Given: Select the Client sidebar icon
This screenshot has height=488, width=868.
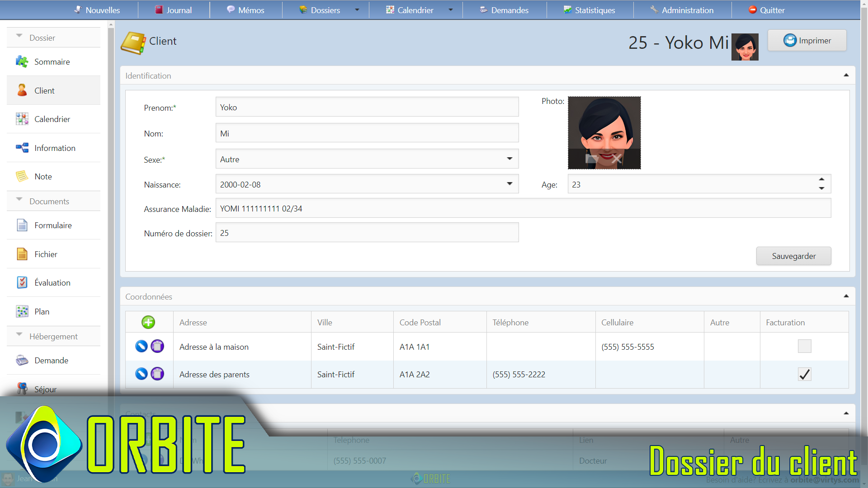Looking at the screenshot, I should tap(22, 90).
